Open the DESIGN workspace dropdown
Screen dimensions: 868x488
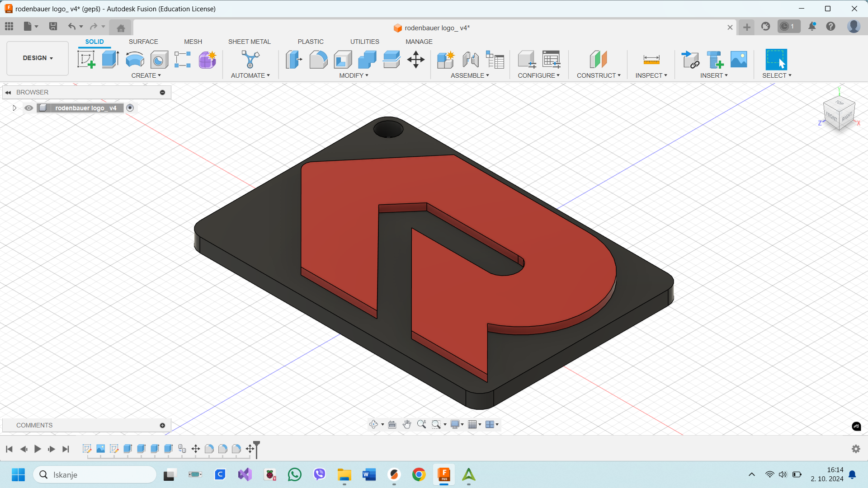(38, 58)
